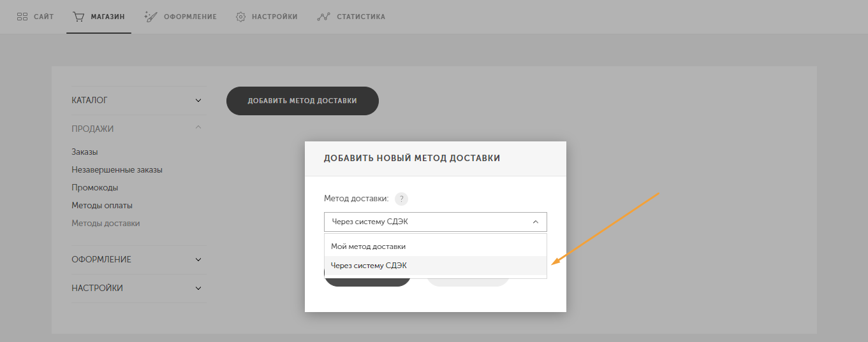Open Методы оплаты in the sidebar
This screenshot has height=342, width=868.
pos(102,206)
